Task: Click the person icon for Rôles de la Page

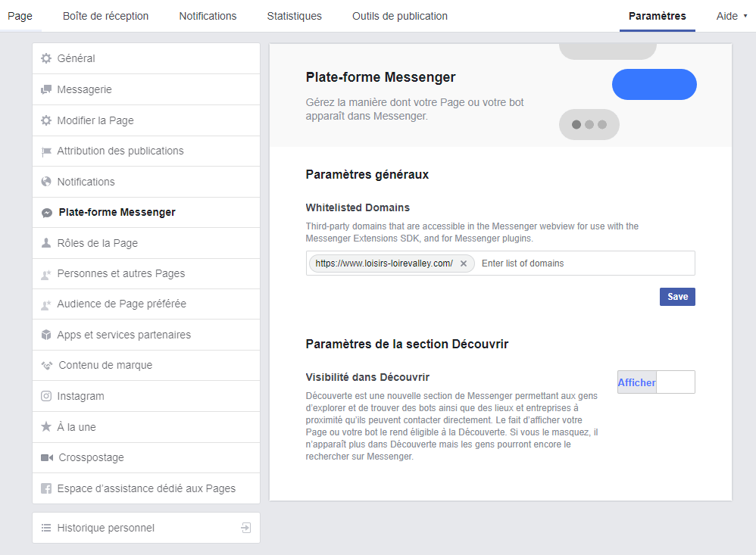Action: click(46, 243)
